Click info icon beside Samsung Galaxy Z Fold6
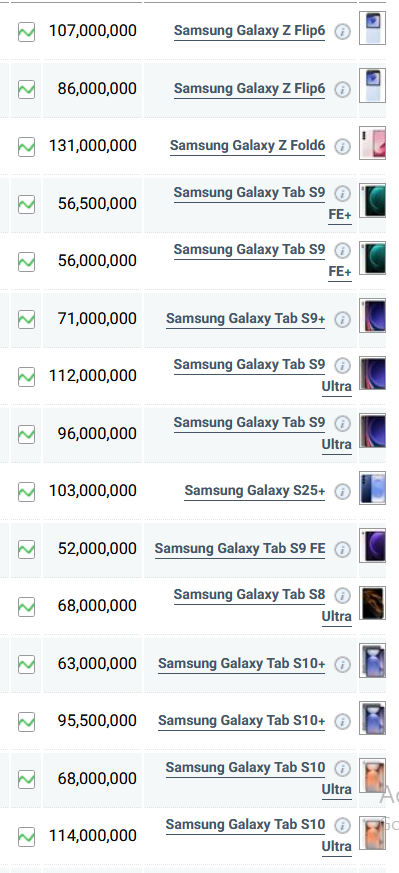Image resolution: width=399 pixels, height=873 pixels. [343, 147]
